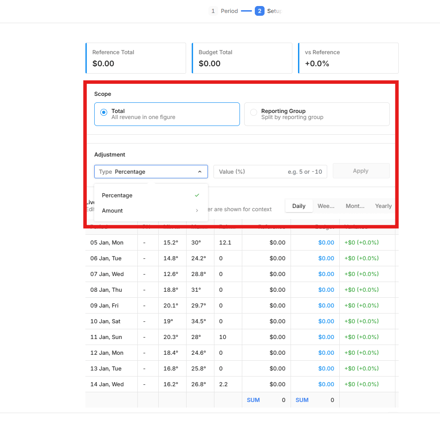Select the Reporting Group scope option

click(x=317, y=114)
